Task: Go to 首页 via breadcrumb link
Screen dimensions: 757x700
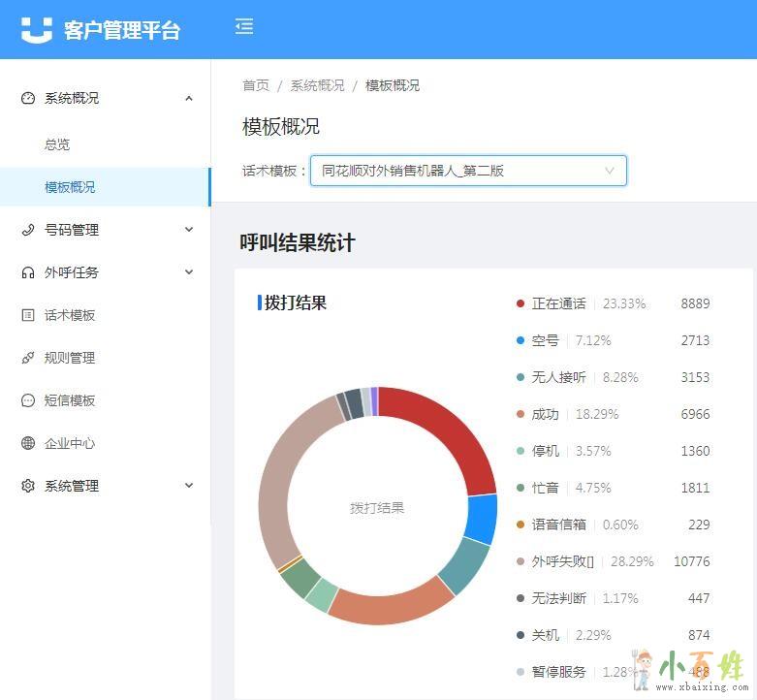Action: pyautogui.click(x=256, y=85)
